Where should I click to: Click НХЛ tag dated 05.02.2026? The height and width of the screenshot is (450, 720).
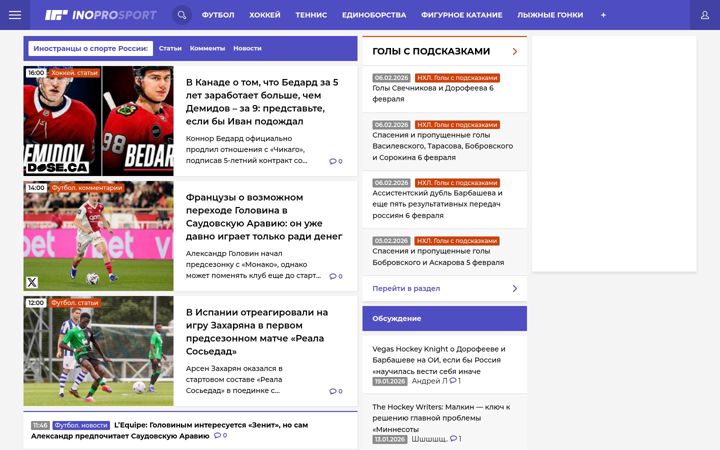pos(457,241)
